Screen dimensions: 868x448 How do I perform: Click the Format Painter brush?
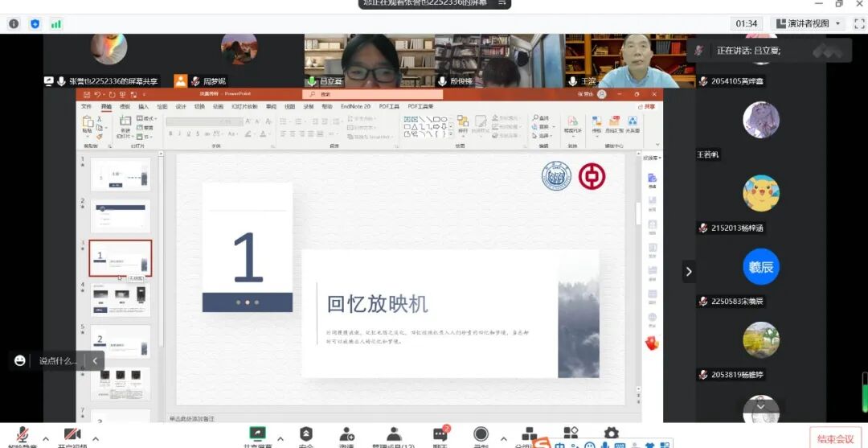[x=100, y=136]
